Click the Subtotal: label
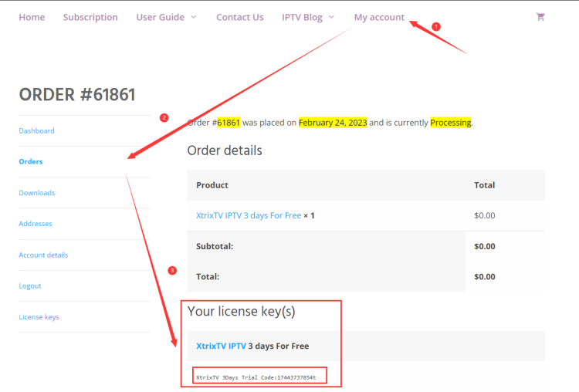 [x=215, y=246]
